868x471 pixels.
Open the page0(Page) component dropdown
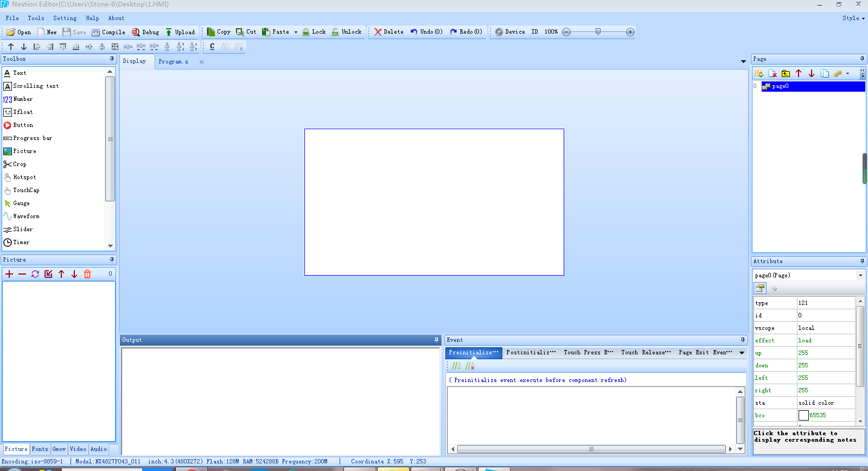tap(860, 275)
